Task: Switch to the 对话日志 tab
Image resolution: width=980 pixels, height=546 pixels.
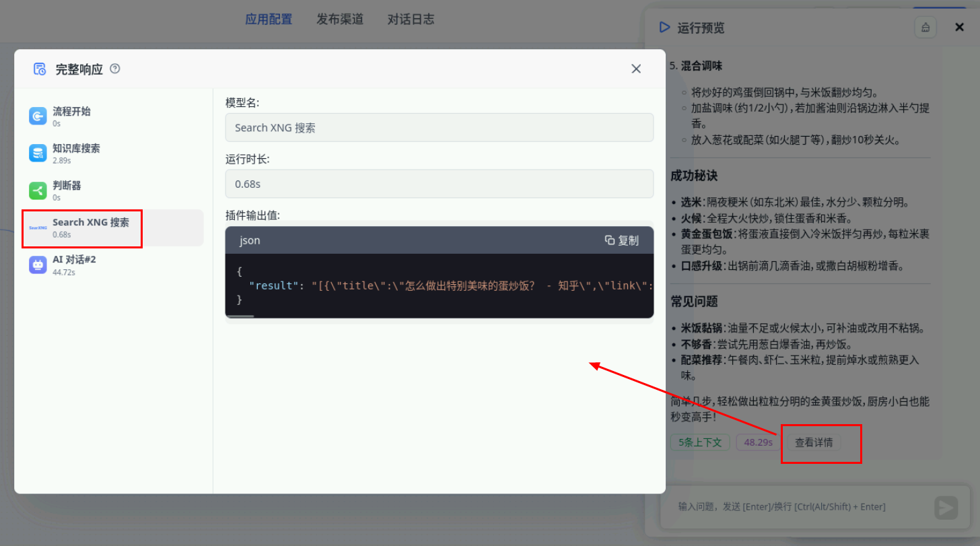Action: pyautogui.click(x=411, y=20)
